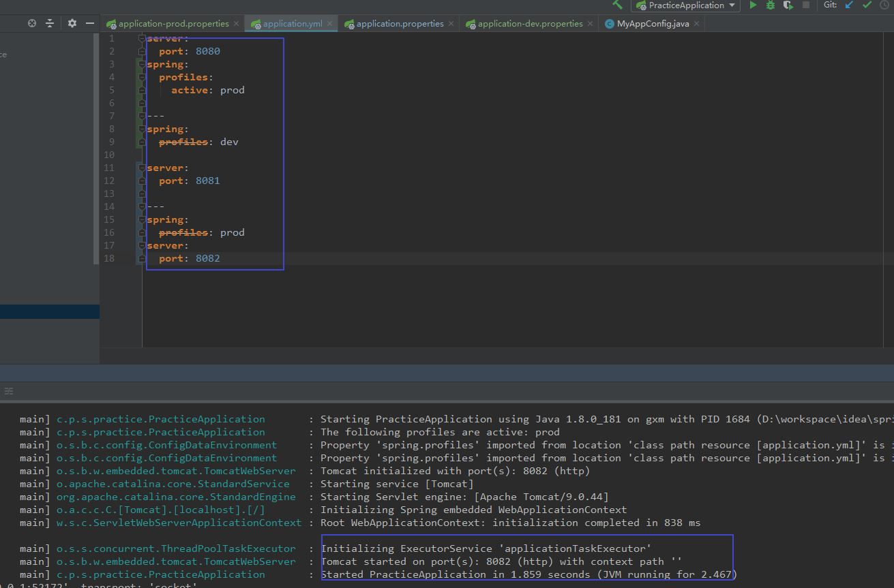Close the application-prod.properties tab
This screenshot has height=588, width=894.
coord(236,23)
